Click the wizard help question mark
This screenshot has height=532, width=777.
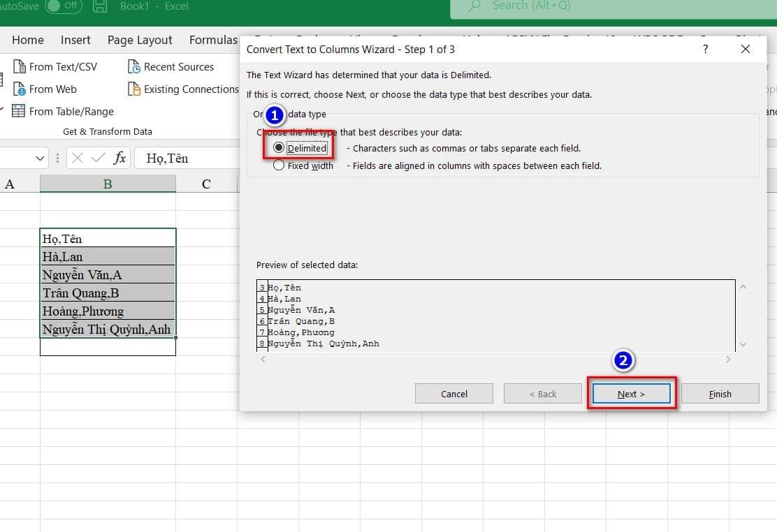705,50
